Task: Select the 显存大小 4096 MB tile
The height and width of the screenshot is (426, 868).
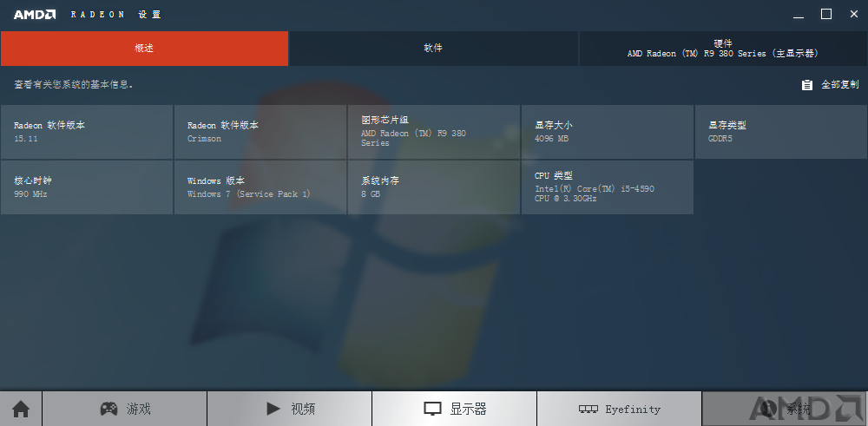Action: [x=608, y=132]
